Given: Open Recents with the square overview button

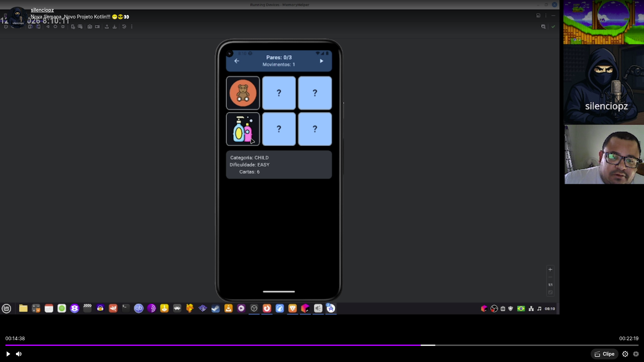Looking at the screenshot, I should pos(63,26).
